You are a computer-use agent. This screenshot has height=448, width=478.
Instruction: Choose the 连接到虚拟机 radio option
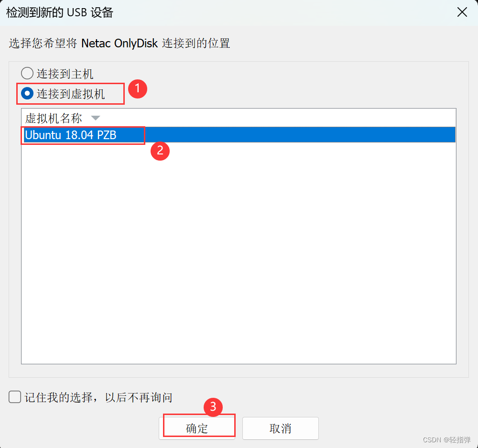coord(27,93)
